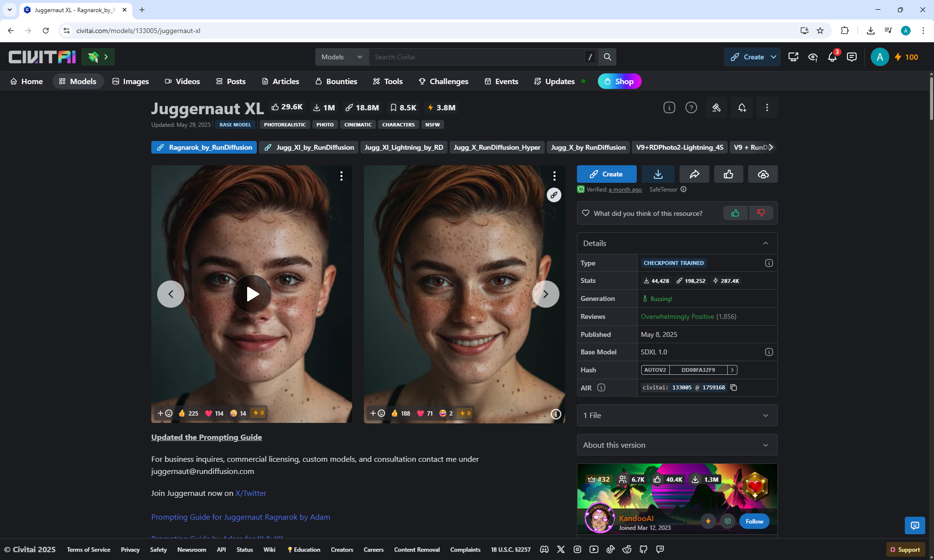Viewport: 934px width, 560px height.
Task: Expand the 1 File section
Action: 677,415
